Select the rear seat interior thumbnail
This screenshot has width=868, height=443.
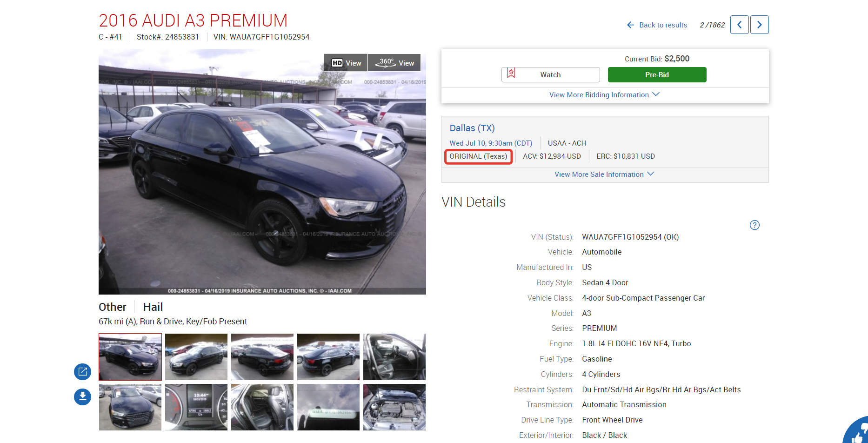pos(262,407)
